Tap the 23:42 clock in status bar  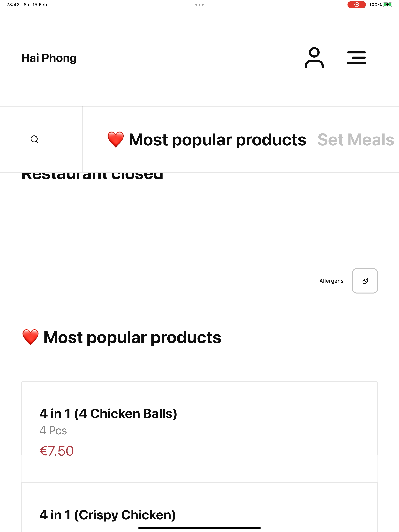pyautogui.click(x=13, y=4)
